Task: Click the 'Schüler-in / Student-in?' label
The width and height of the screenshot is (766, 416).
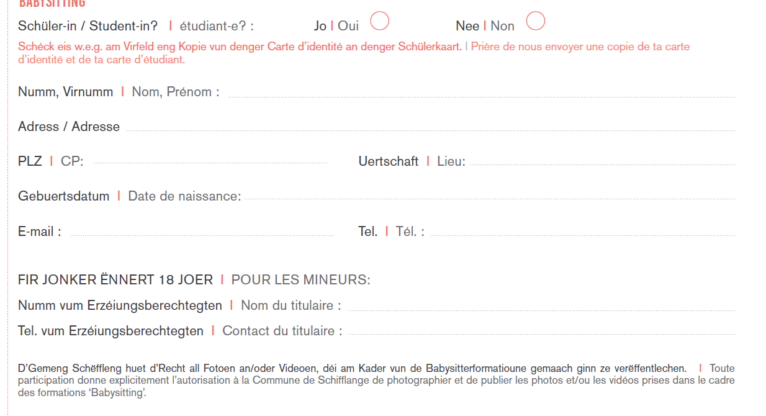Action: [x=88, y=26]
